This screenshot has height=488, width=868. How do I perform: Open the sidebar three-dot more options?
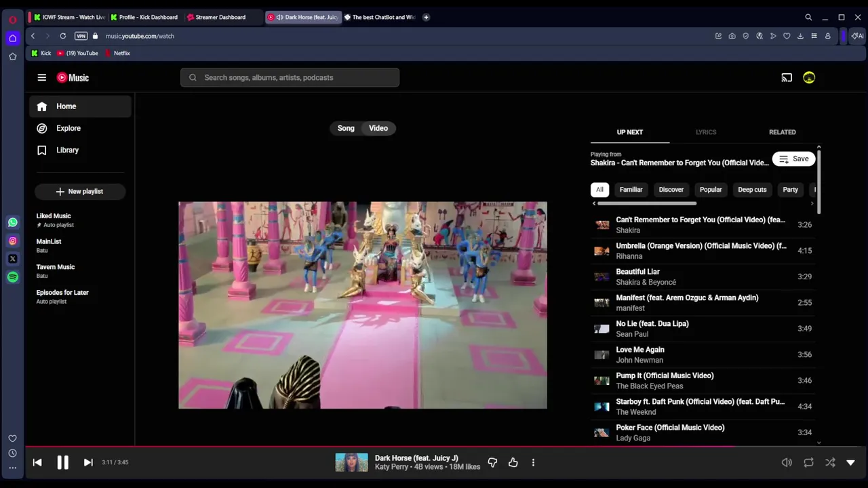[13, 468]
